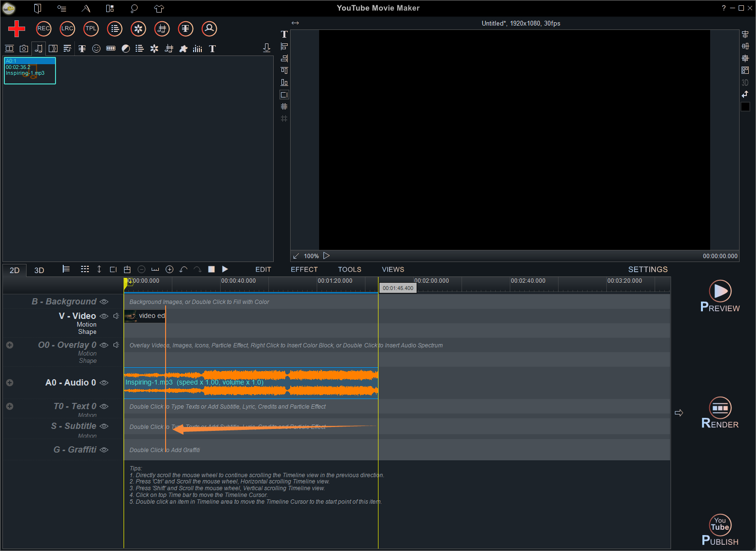Stop playback with the square stop button

[x=211, y=269]
